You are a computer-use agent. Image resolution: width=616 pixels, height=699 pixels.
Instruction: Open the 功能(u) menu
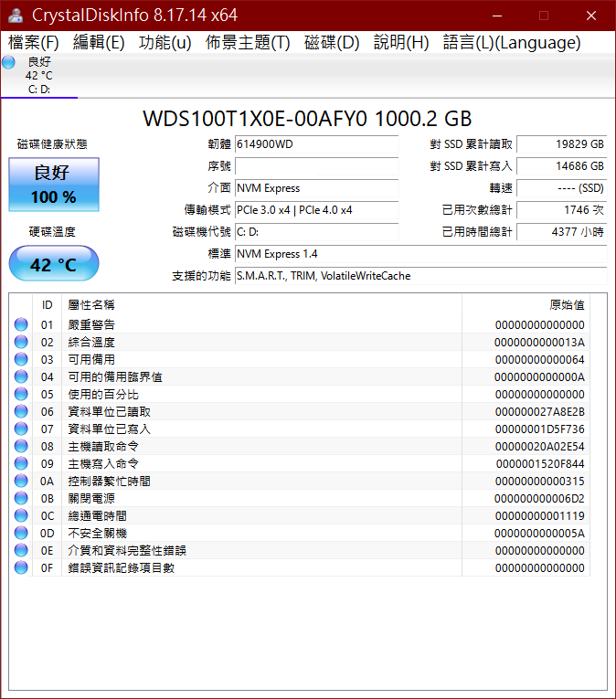coord(165,43)
